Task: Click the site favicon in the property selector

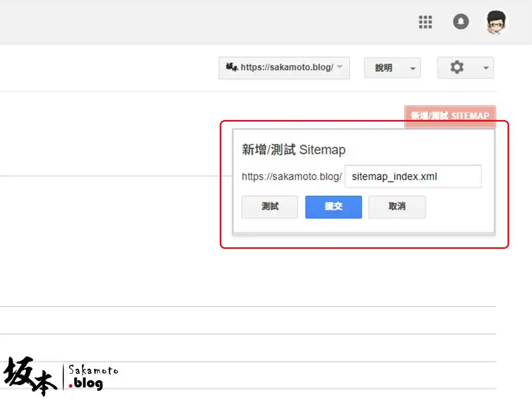Action: click(232, 68)
